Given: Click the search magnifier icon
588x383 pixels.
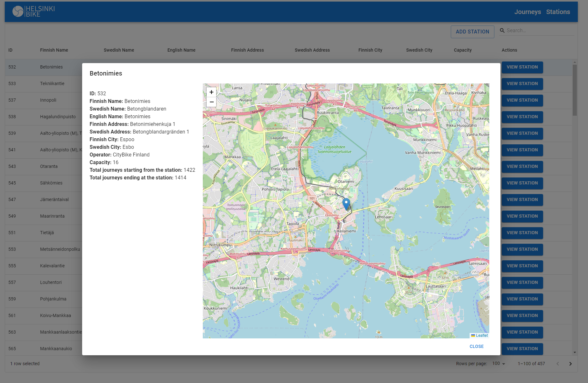Looking at the screenshot, I should click(x=502, y=30).
